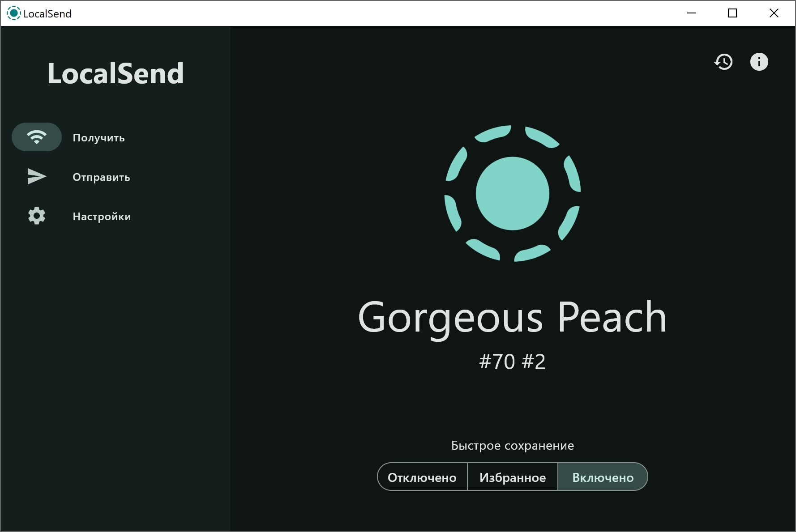Switch to the Получить tab
The height and width of the screenshot is (532, 796).
[x=99, y=138]
